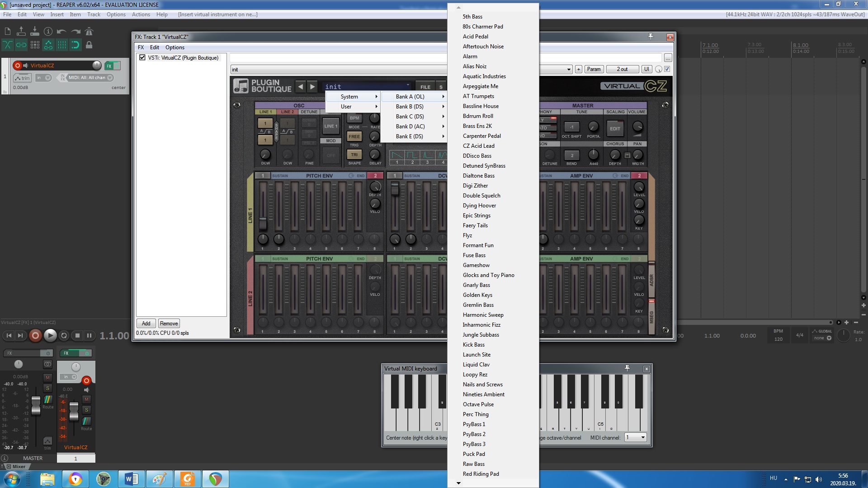
Task: Toggle the VSTi VirtualCZ enable checkbox
Action: pyautogui.click(x=142, y=58)
